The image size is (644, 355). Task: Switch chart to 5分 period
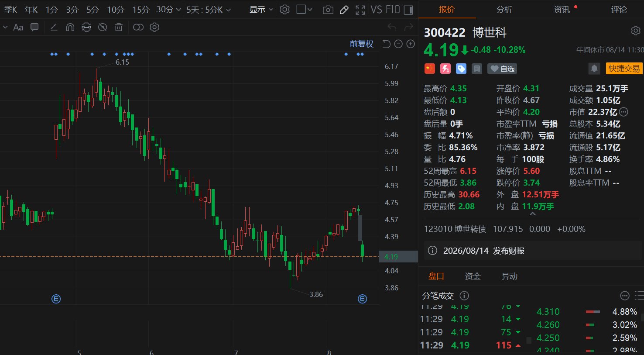point(92,10)
